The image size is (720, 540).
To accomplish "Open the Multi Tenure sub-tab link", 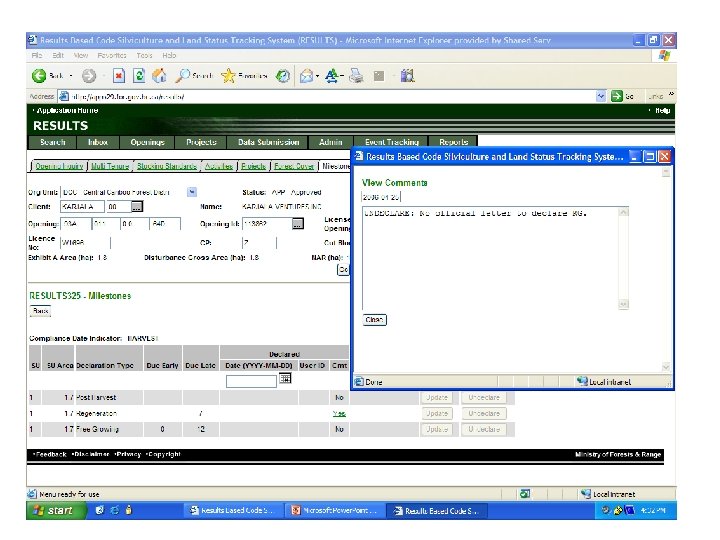I will [x=110, y=166].
